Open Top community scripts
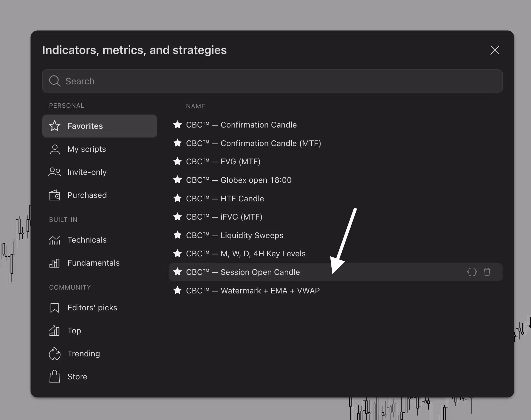This screenshot has height=420, width=531. click(74, 331)
